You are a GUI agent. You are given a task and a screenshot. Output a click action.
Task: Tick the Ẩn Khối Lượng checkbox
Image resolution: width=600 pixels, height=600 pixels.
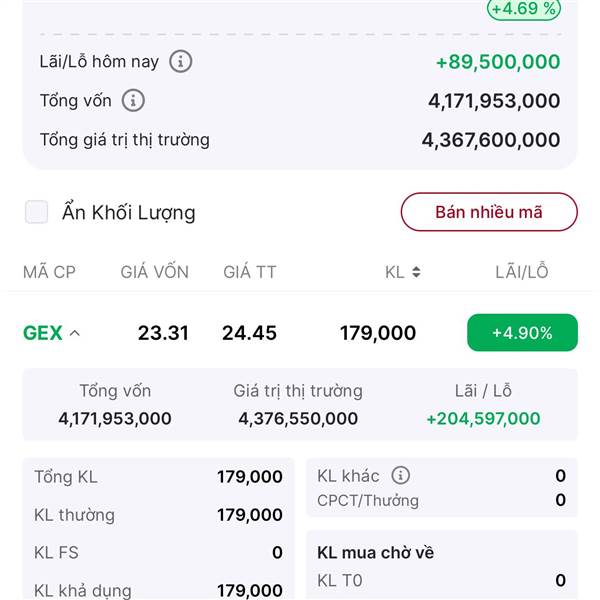tap(36, 212)
